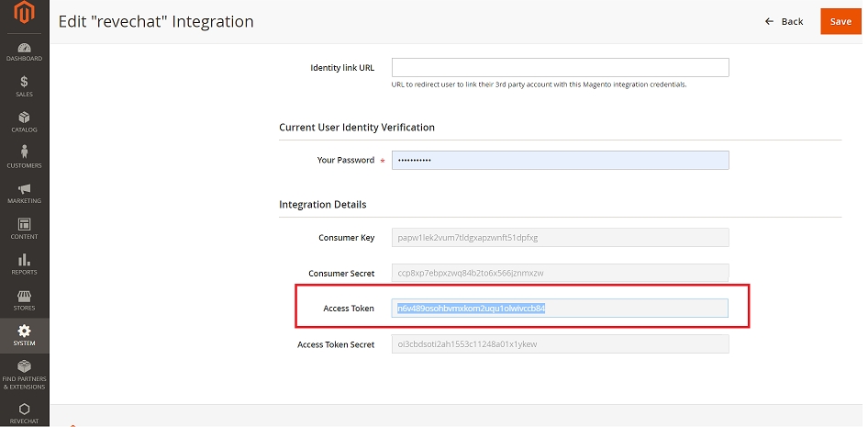Click the Back arrow button
Viewport: 868px width, 427px height.
[784, 21]
